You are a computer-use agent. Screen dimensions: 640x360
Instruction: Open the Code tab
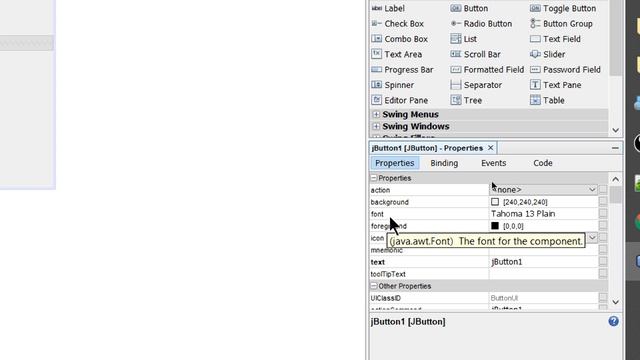click(543, 163)
